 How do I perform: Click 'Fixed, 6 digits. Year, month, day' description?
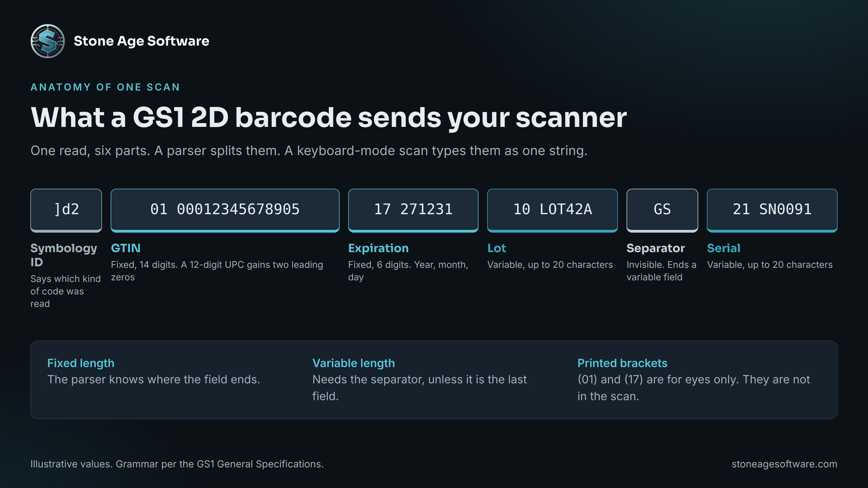tap(408, 271)
